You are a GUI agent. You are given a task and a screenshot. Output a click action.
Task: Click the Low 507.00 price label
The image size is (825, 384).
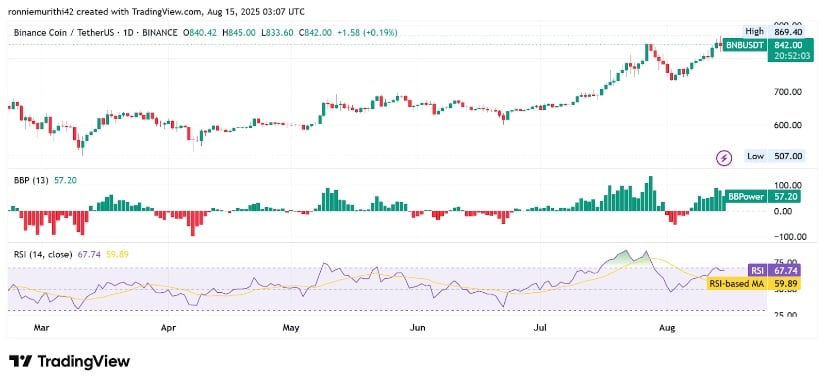[774, 156]
